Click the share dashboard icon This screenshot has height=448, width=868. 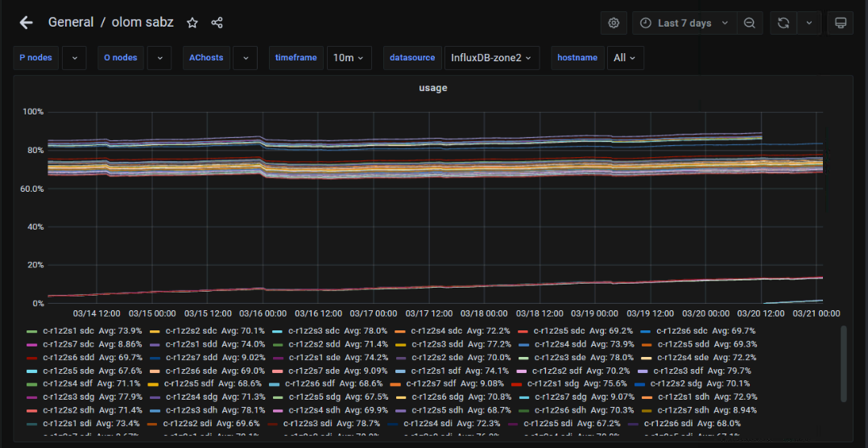217,23
